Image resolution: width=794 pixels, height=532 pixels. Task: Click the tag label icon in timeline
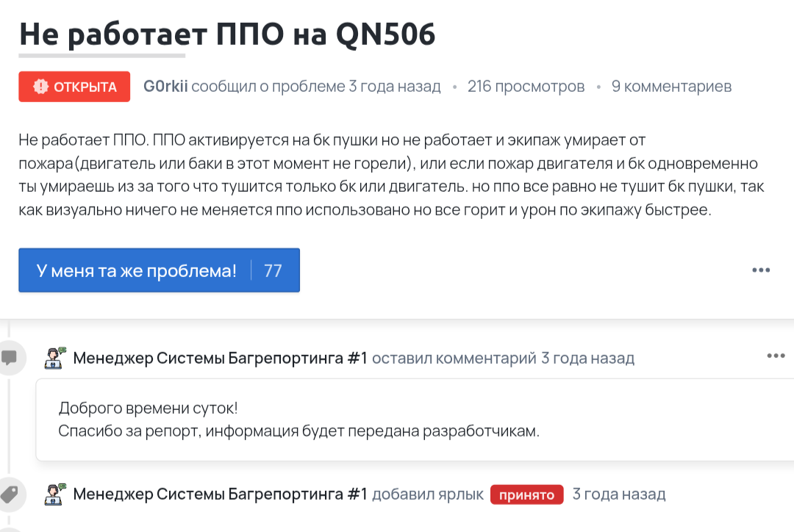[x=10, y=494]
